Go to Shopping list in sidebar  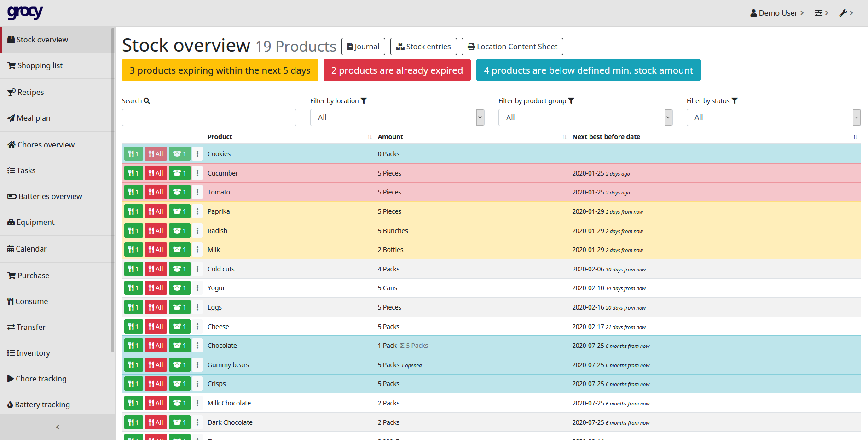(40, 65)
